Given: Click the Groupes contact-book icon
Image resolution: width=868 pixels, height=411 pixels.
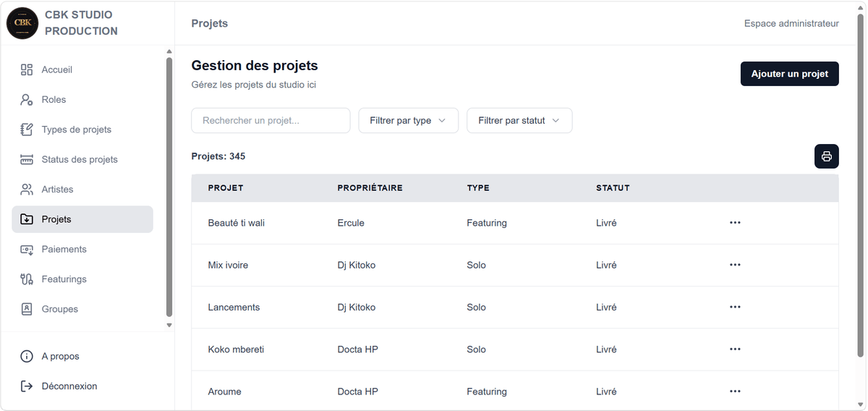Looking at the screenshot, I should point(27,309).
